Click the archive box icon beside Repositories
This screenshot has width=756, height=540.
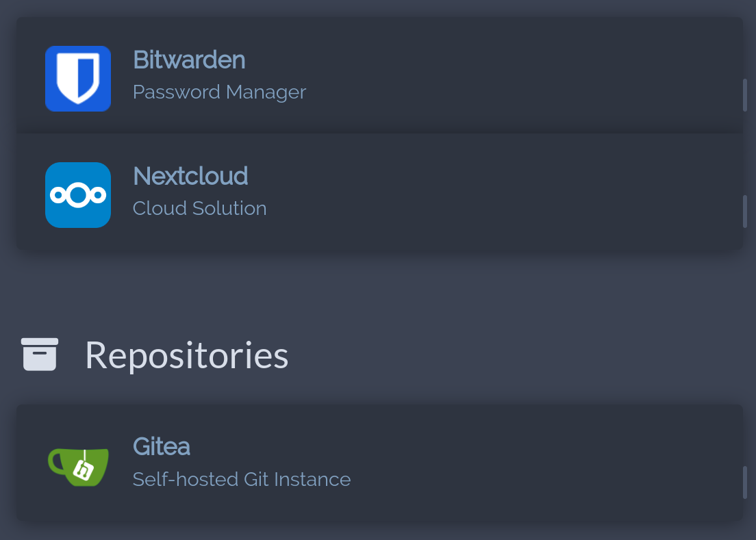click(40, 355)
